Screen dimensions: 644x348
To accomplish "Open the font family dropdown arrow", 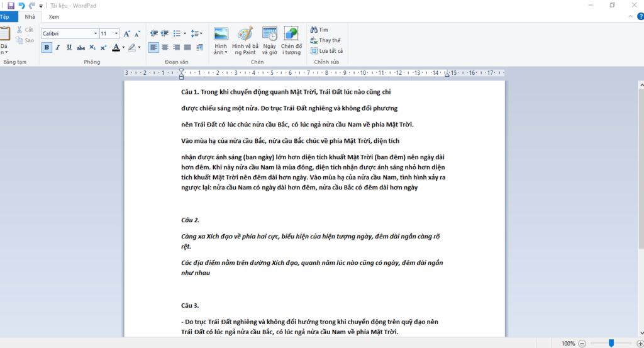I will coord(96,34).
